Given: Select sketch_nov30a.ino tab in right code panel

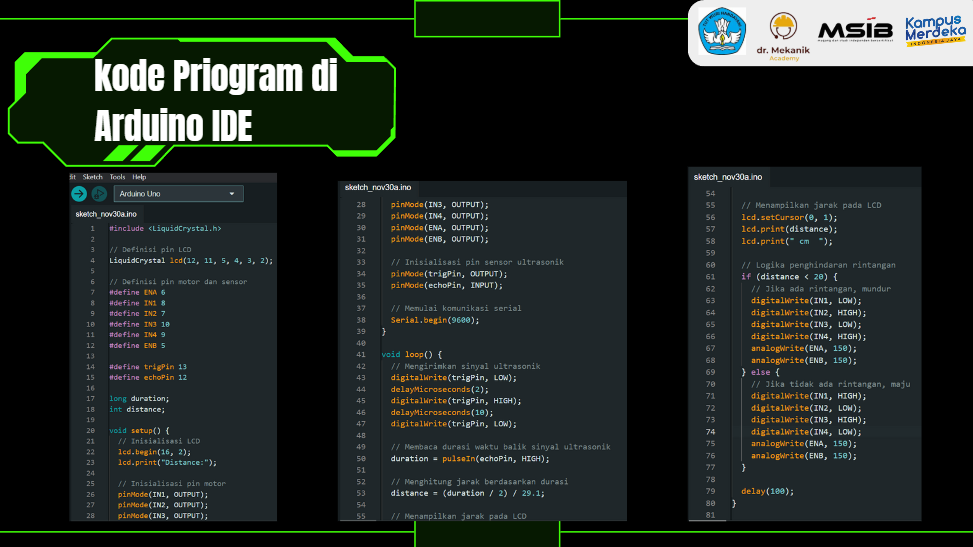Looking at the screenshot, I should pyautogui.click(x=728, y=177).
